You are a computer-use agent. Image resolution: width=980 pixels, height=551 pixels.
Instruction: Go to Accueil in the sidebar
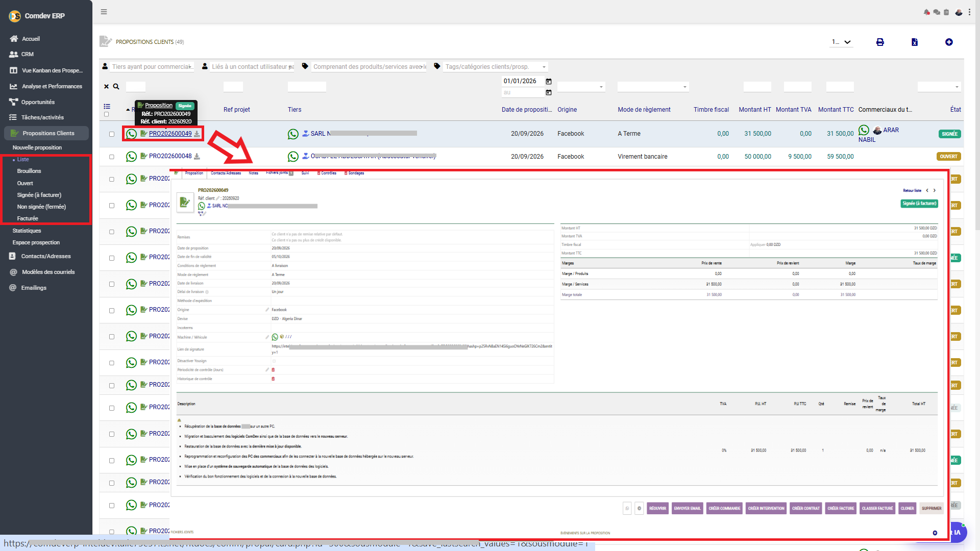click(x=31, y=39)
